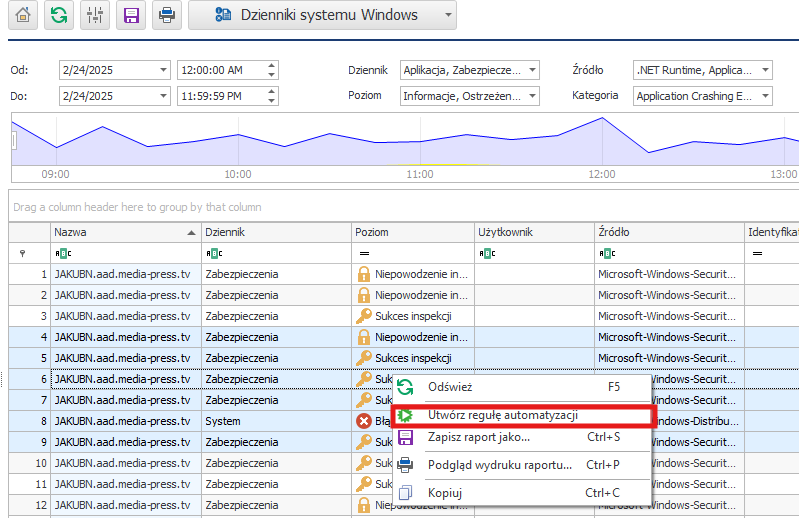
Task: Click the key icon in row 6
Action: 363,379
